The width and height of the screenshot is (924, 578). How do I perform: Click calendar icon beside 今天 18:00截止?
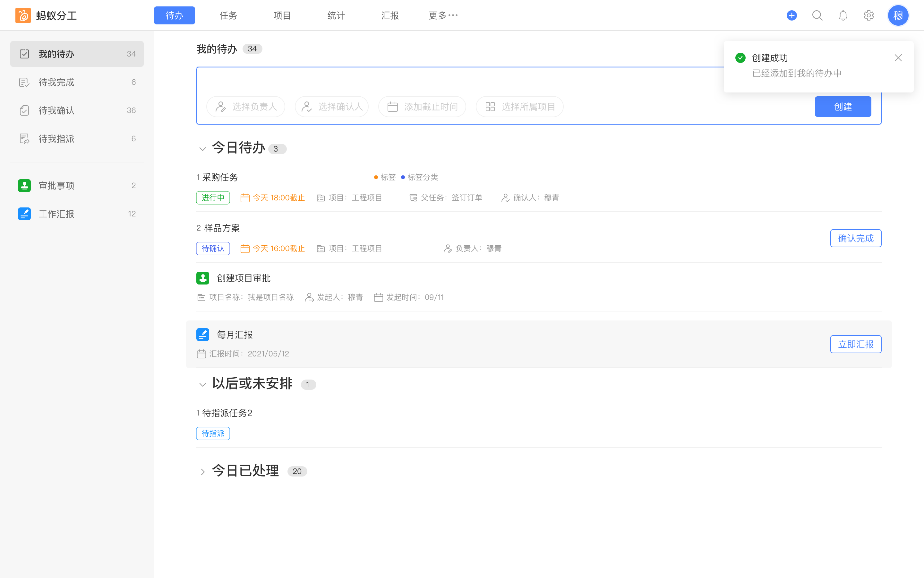[245, 197]
